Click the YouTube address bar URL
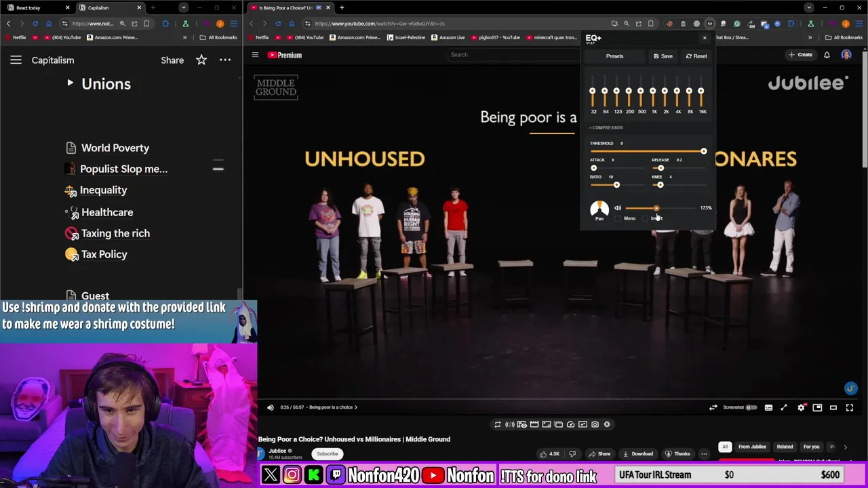Viewport: 868px width, 488px height. click(x=380, y=24)
